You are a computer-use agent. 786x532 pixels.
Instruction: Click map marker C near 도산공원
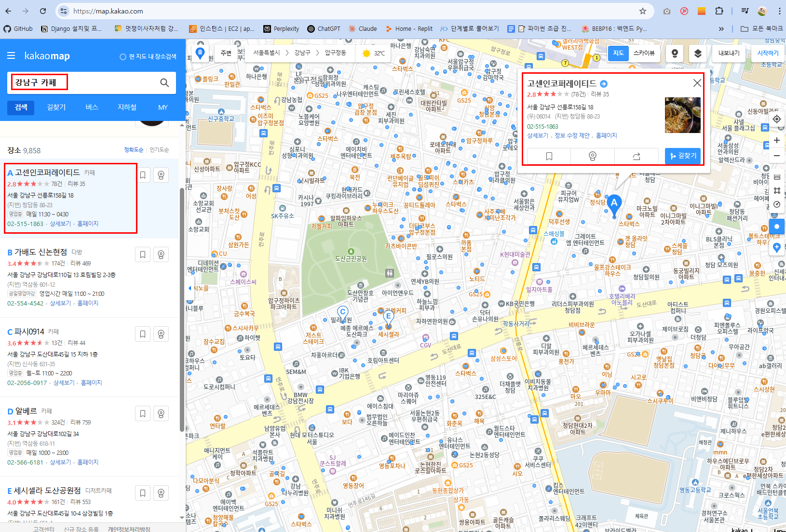tap(343, 313)
